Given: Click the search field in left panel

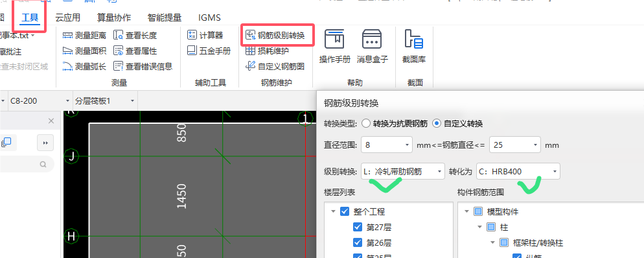Looking at the screenshot, I should [27, 165].
